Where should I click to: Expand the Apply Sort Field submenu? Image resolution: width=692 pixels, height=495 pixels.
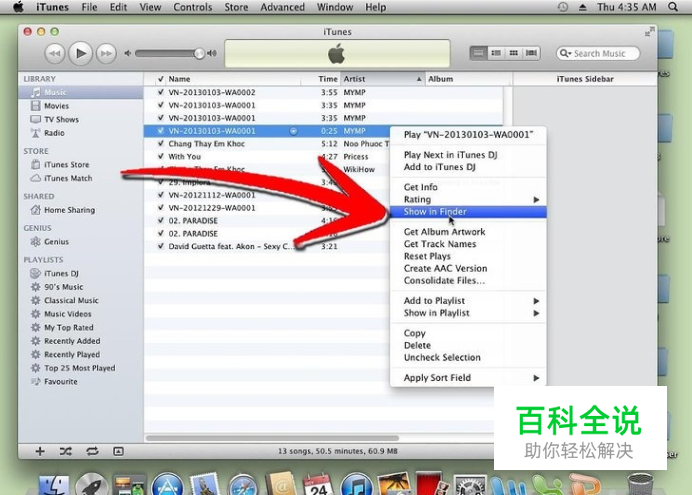(468, 378)
